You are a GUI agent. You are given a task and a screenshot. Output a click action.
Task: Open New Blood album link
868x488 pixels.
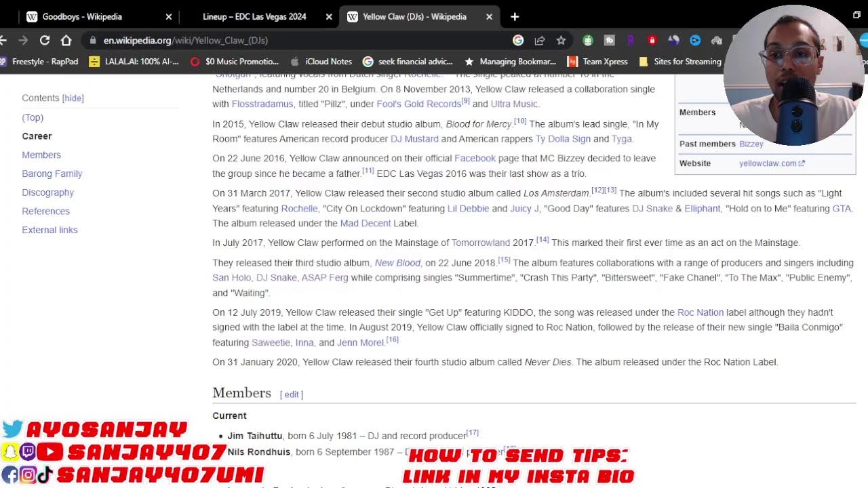pyautogui.click(x=397, y=263)
